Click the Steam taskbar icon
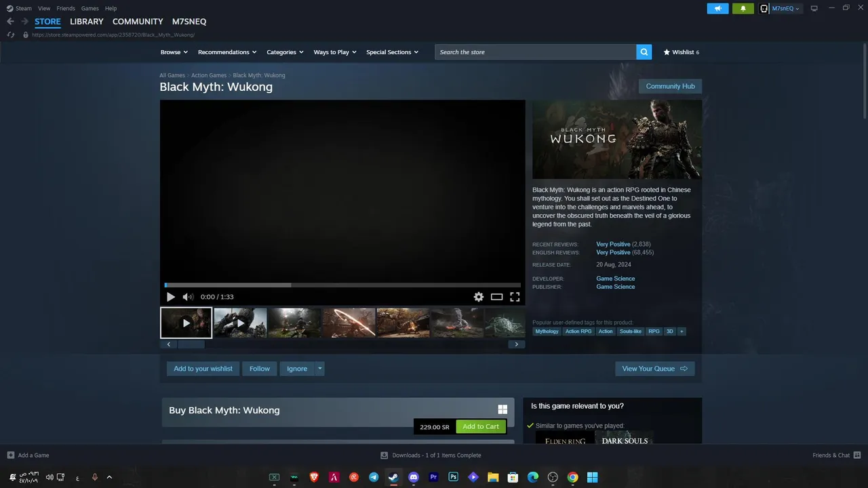Viewport: 868px width, 488px height. pyautogui.click(x=393, y=477)
